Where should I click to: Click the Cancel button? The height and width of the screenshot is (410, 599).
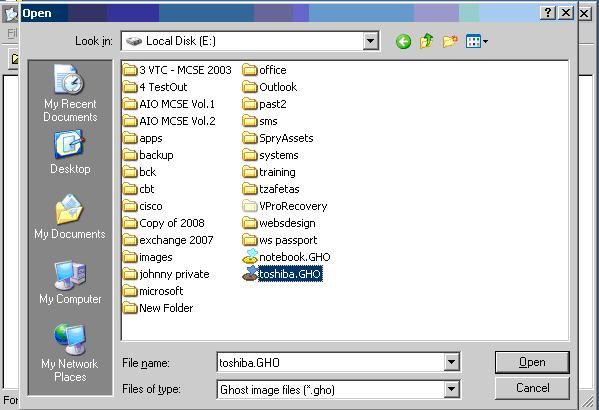point(532,388)
